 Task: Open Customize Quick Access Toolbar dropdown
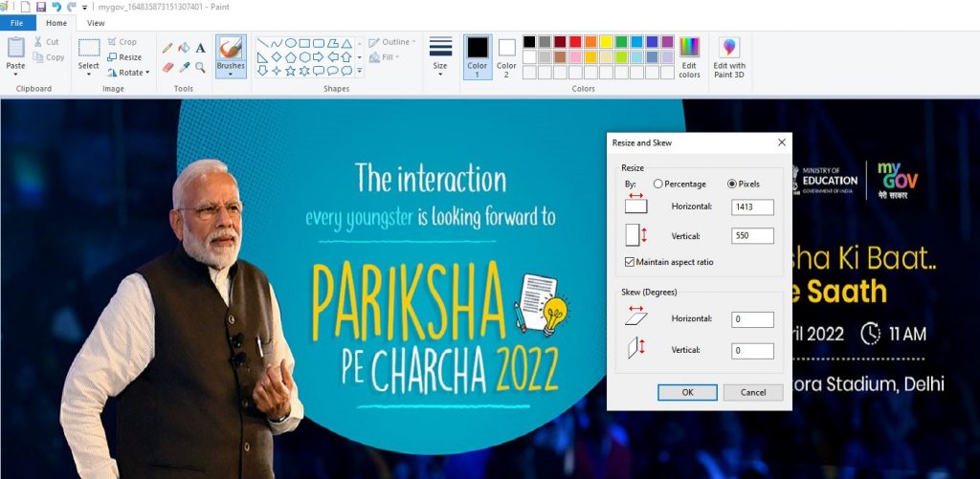tap(84, 8)
